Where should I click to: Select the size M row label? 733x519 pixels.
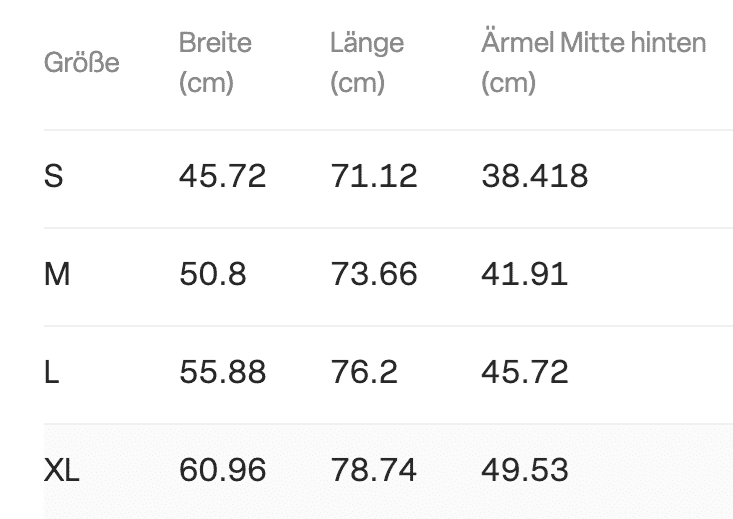click(58, 274)
